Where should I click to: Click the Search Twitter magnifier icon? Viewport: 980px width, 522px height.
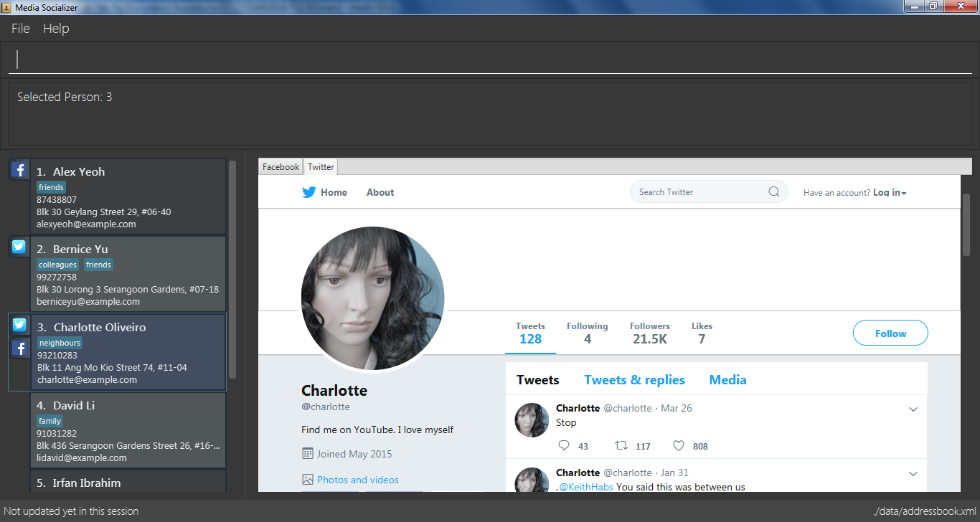coord(774,191)
